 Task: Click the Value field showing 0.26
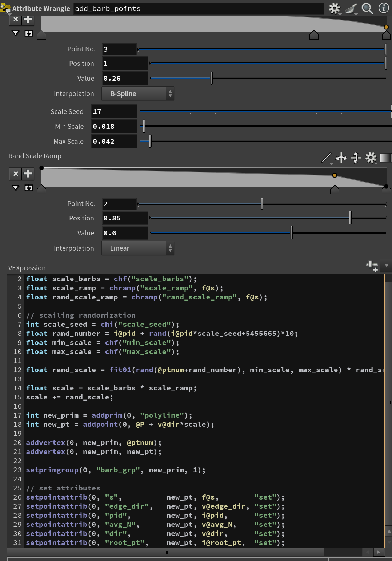(x=125, y=78)
